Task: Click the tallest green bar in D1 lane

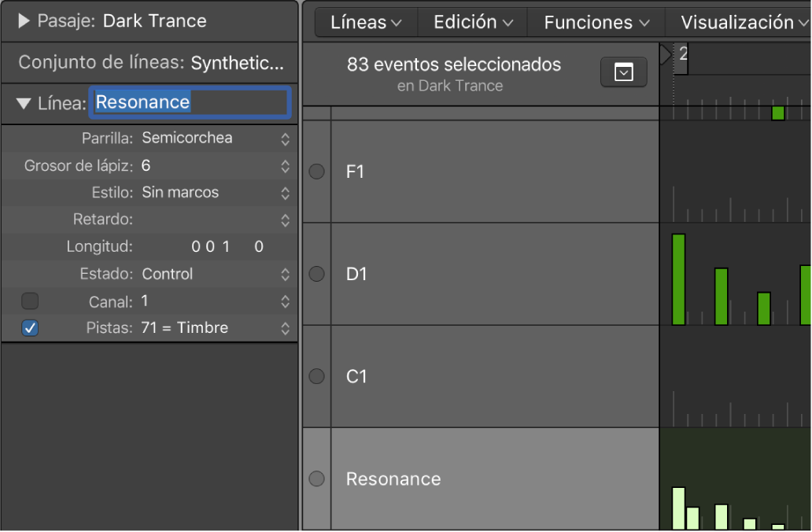Action: pos(679,279)
